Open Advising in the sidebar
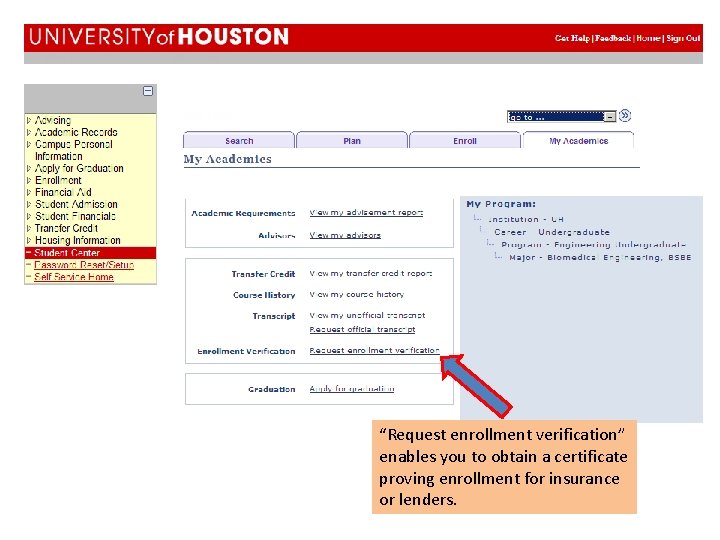720x540 pixels. pos(53,120)
